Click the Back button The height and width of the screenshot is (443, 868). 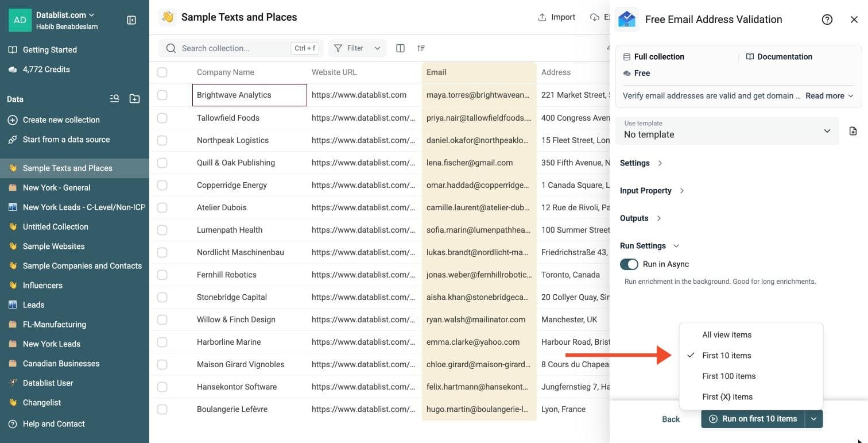(671, 419)
